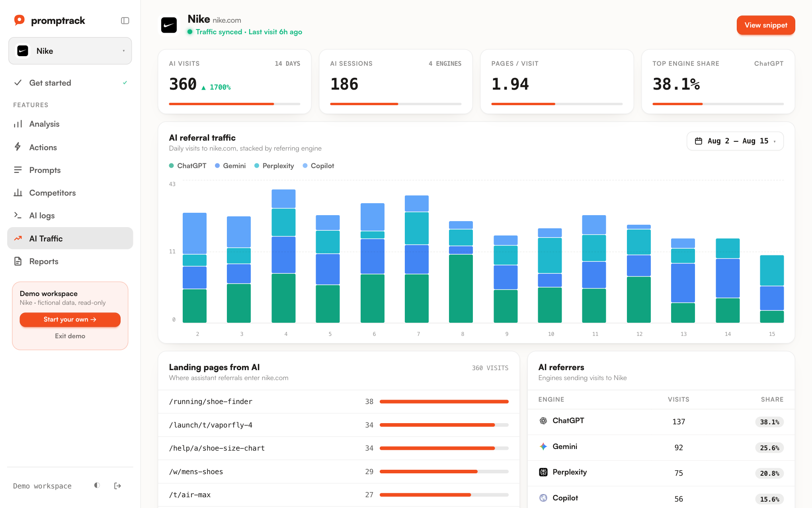Click the Actions lightning bolt icon
This screenshot has height=508, width=812.
tap(18, 147)
